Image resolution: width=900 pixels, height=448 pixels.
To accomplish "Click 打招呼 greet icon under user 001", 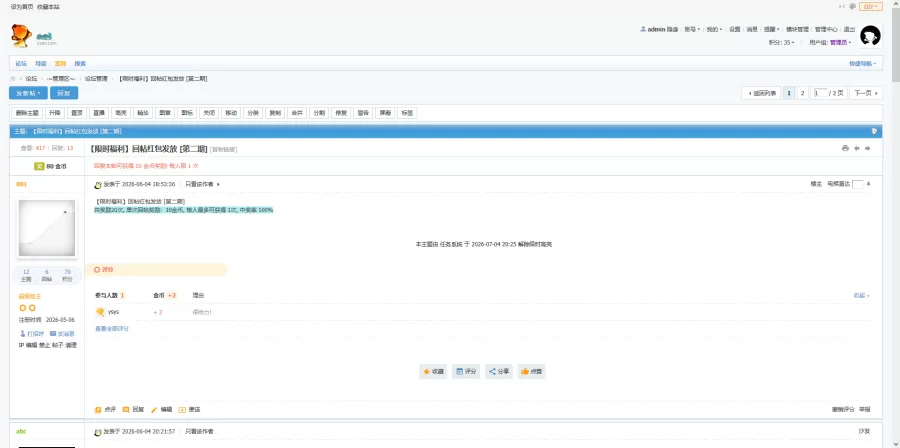I will (x=22, y=333).
